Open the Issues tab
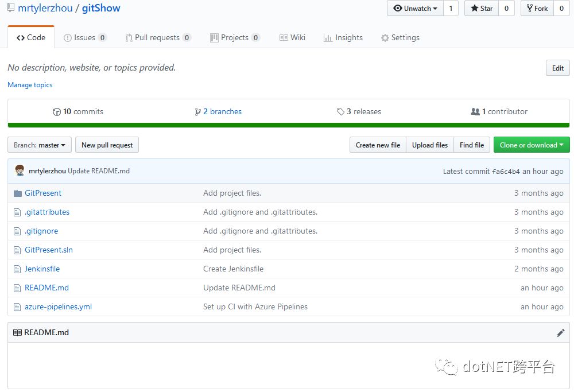Viewport: 574px width, 392px height. pos(85,37)
